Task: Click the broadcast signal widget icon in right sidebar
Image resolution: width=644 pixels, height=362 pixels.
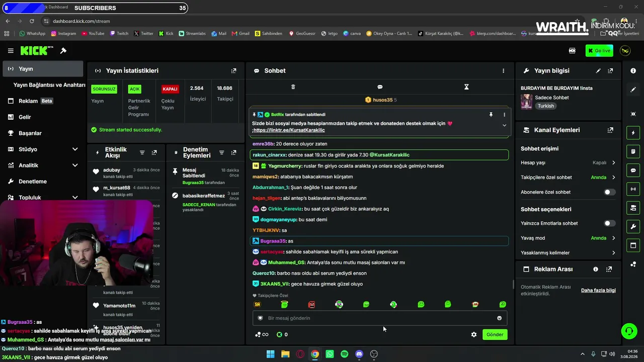Action: coord(633,189)
